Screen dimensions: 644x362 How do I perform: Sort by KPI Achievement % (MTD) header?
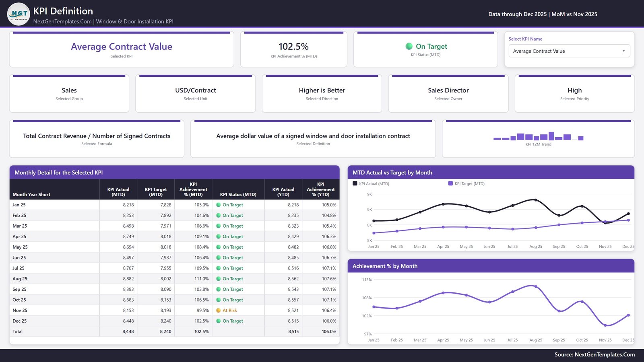pos(193,189)
